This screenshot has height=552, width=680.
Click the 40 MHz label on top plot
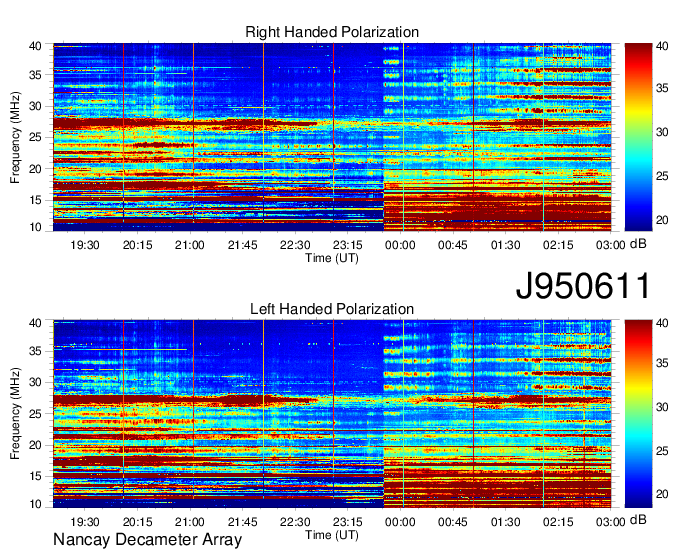pos(35,46)
